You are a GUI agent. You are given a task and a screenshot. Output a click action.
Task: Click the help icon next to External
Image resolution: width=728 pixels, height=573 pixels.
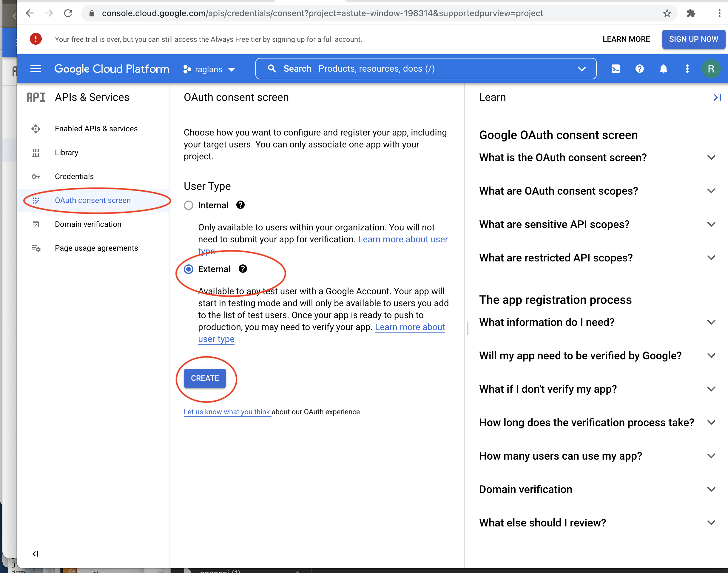click(243, 269)
